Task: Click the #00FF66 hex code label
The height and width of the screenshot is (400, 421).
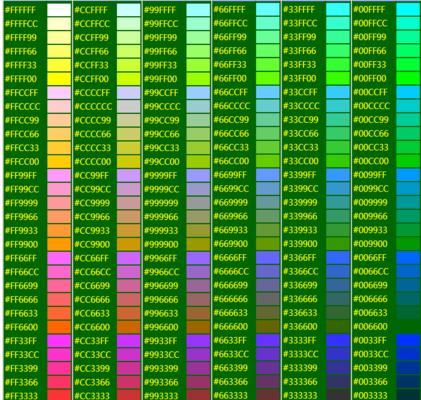Action: [x=370, y=51]
